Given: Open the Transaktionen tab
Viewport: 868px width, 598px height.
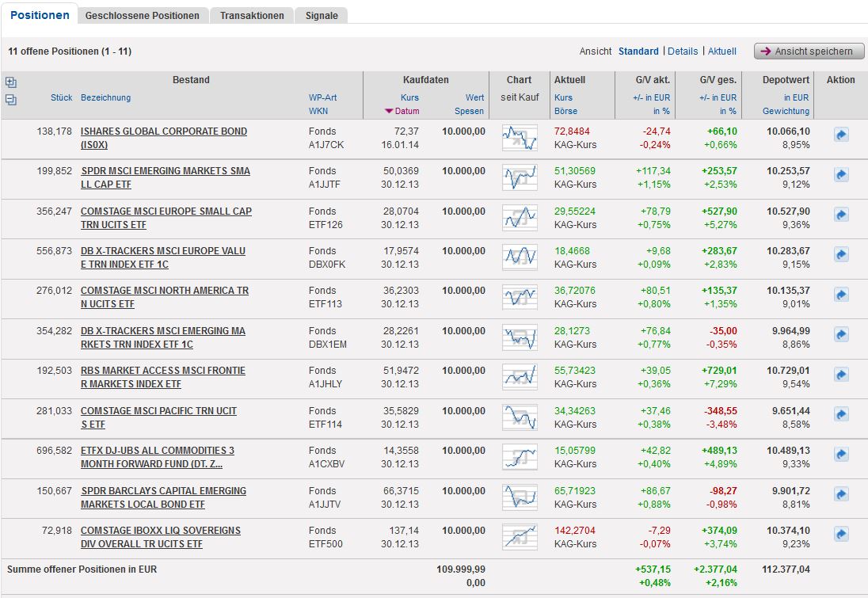Looking at the screenshot, I should tap(252, 16).
